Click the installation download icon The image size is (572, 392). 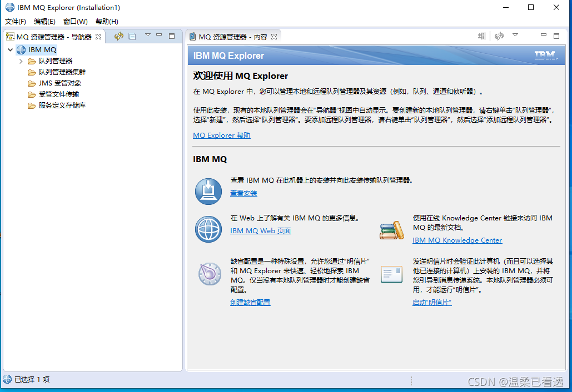point(208,191)
